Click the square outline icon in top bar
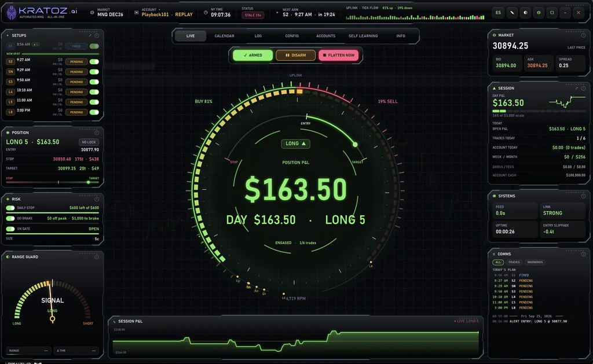593x364 pixels. pyautogui.click(x=552, y=13)
